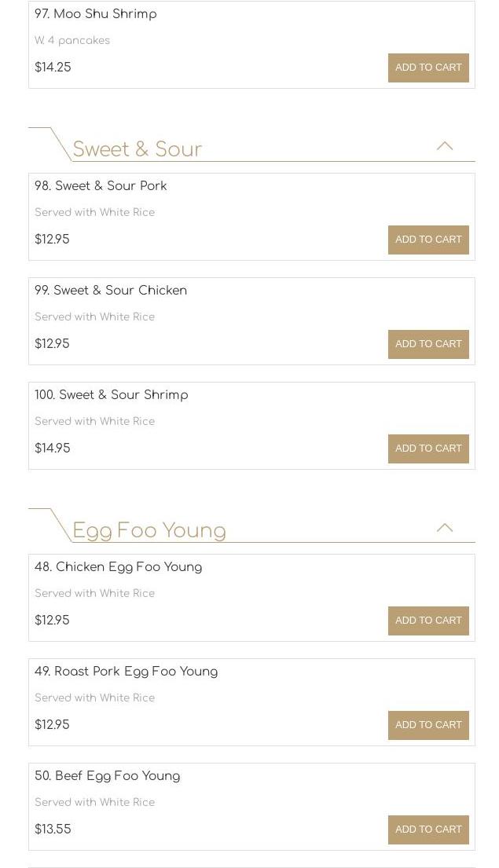Open 49. Roast Pork Egg Foo Young item
The width and height of the screenshot is (499, 868).
[x=126, y=672]
